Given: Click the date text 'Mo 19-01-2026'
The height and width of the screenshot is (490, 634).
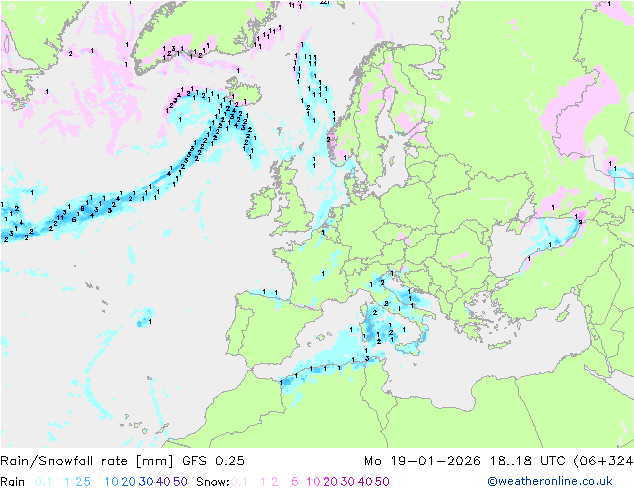Looking at the screenshot, I should click(x=422, y=461).
